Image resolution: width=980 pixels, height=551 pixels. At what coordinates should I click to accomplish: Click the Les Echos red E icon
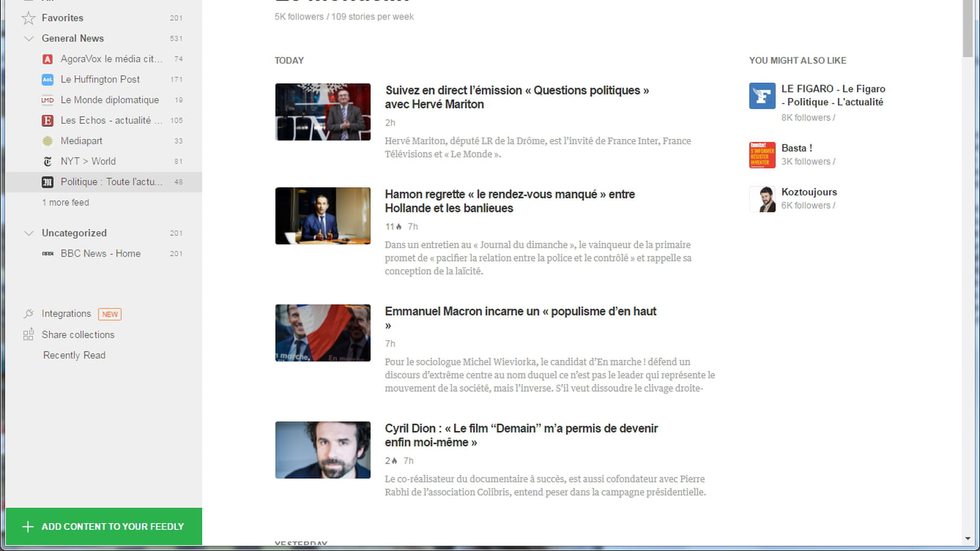point(47,121)
